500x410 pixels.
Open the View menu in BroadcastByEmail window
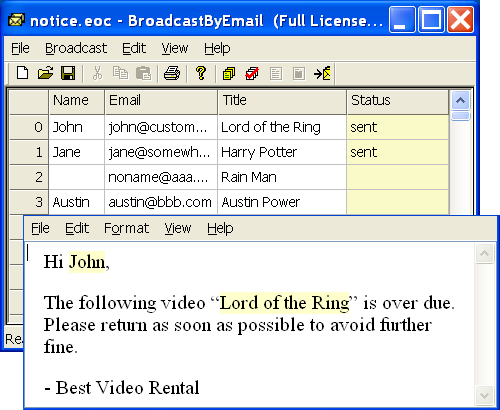tap(175, 49)
